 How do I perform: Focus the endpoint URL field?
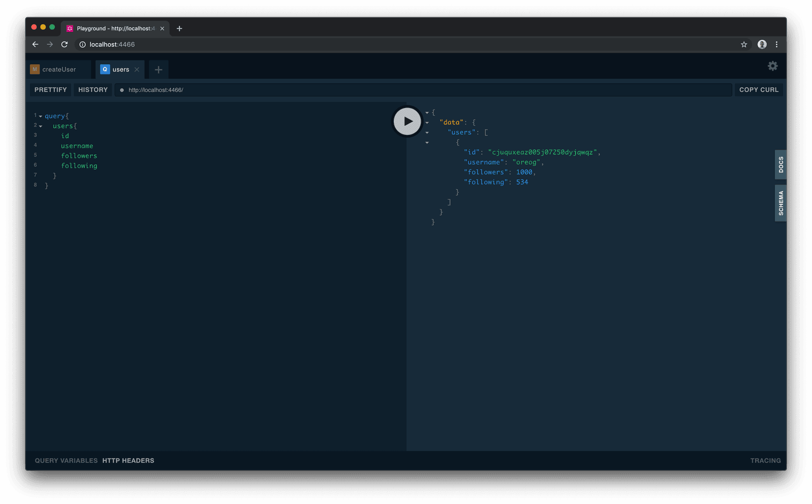coord(423,90)
